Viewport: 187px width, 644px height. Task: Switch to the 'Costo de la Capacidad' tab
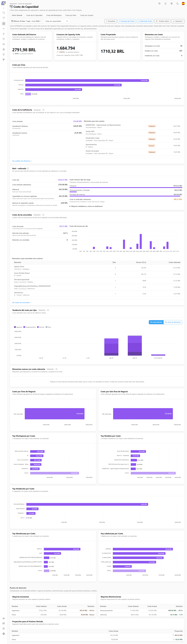(34, 15)
